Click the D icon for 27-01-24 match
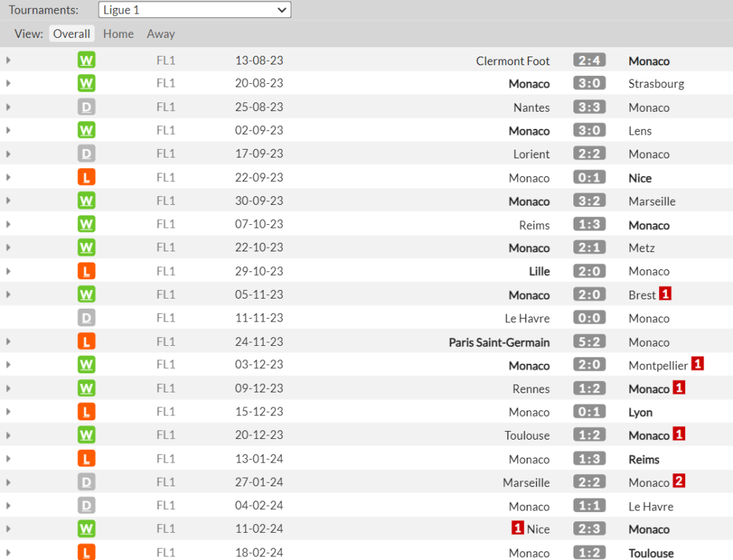 87,482
